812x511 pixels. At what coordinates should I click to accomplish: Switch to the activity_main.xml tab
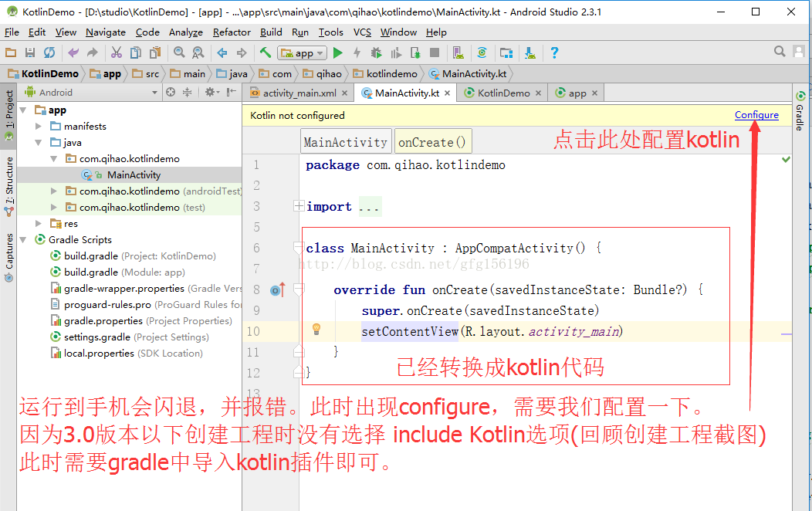pyautogui.click(x=299, y=93)
